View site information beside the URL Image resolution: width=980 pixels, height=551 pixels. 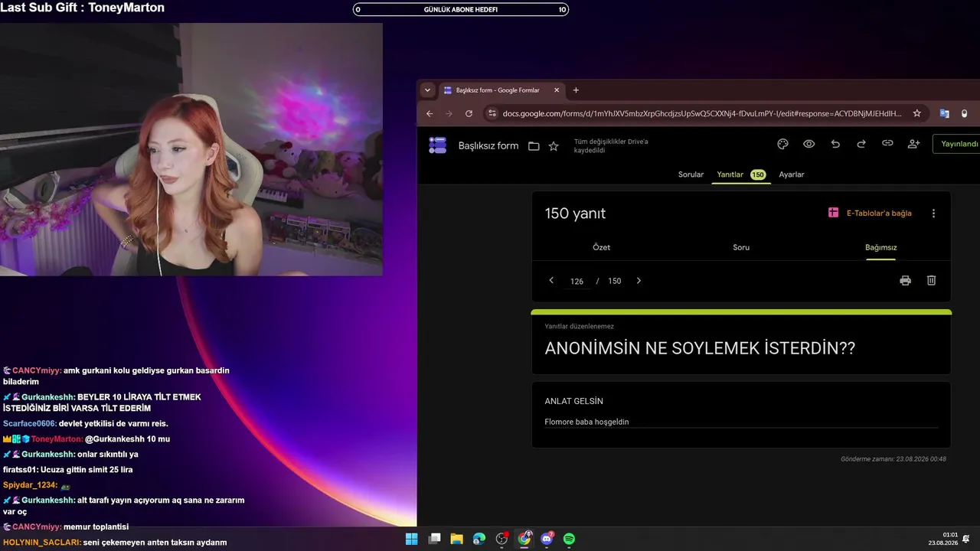pyautogui.click(x=492, y=113)
